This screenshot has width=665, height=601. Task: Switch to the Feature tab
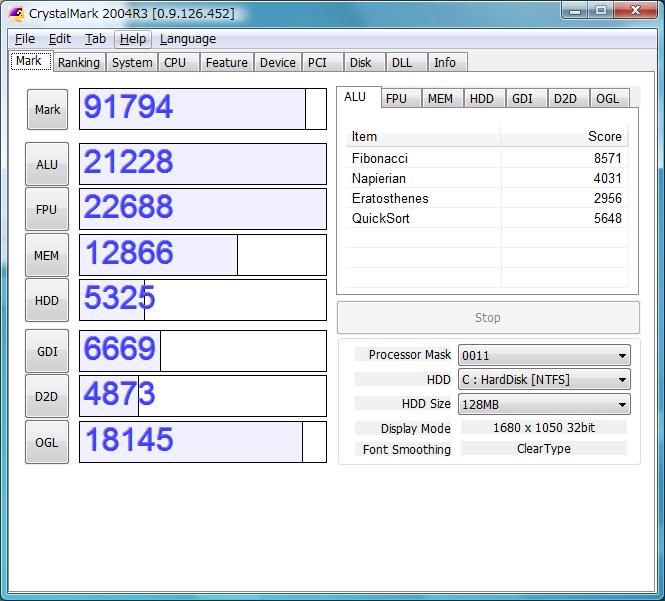coord(226,63)
